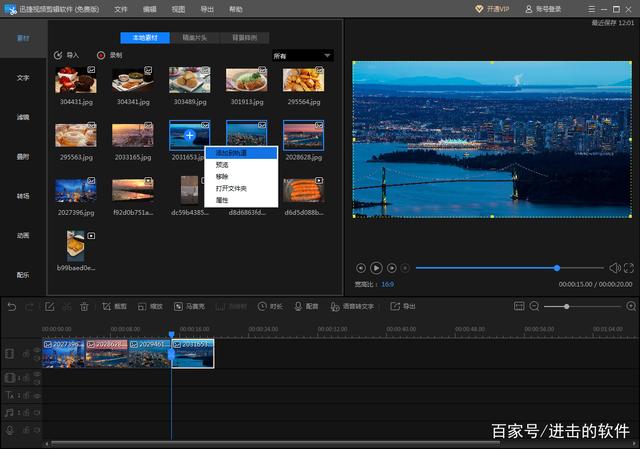Image resolution: width=640 pixels, height=449 pixels.
Task: Select the 2029461 clip on the timeline
Action: 149,353
